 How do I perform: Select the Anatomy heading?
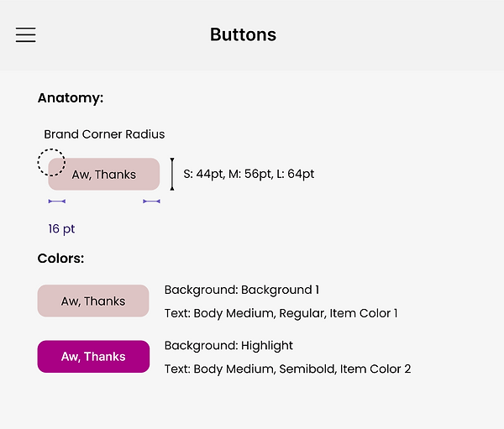pos(71,98)
